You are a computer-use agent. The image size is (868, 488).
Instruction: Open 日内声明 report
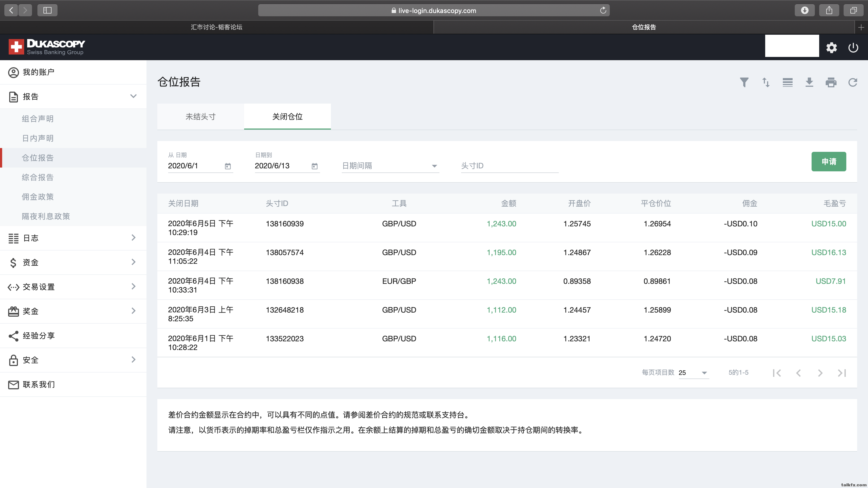pyautogui.click(x=73, y=138)
